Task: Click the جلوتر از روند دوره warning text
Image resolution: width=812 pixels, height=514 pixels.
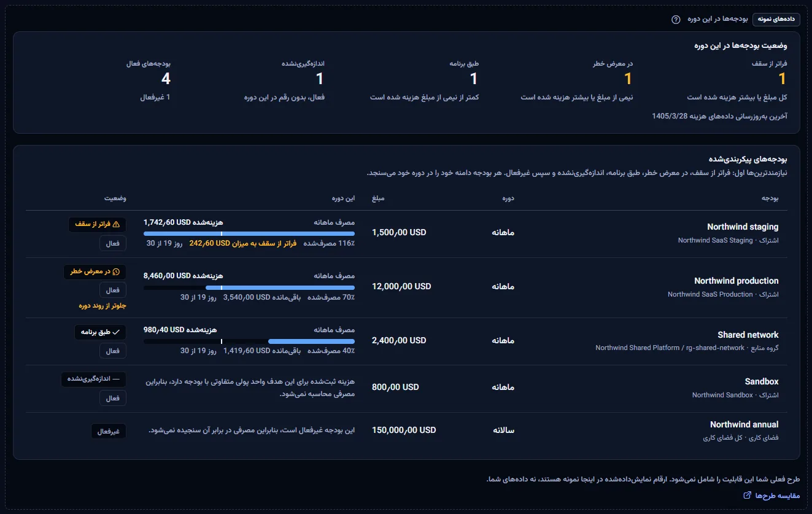Action: (x=102, y=305)
